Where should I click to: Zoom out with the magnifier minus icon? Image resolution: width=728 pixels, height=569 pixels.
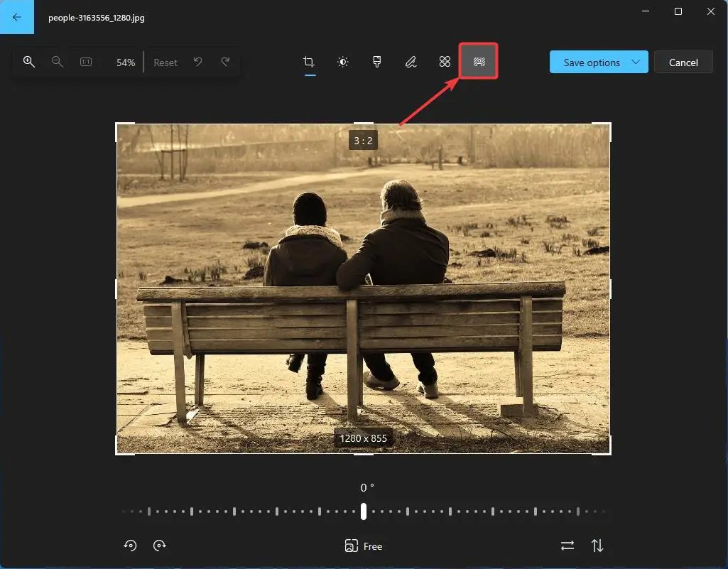click(x=57, y=62)
